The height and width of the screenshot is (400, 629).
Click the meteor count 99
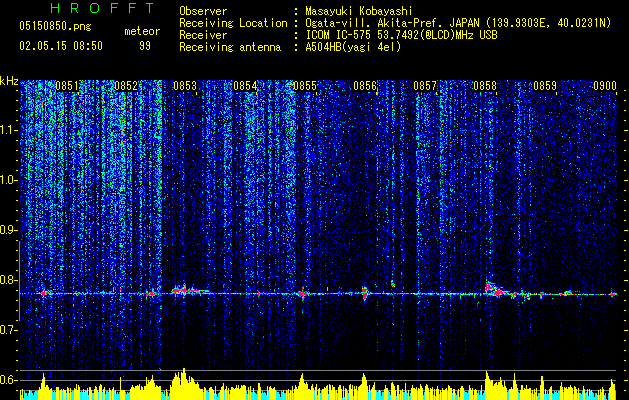(x=145, y=46)
